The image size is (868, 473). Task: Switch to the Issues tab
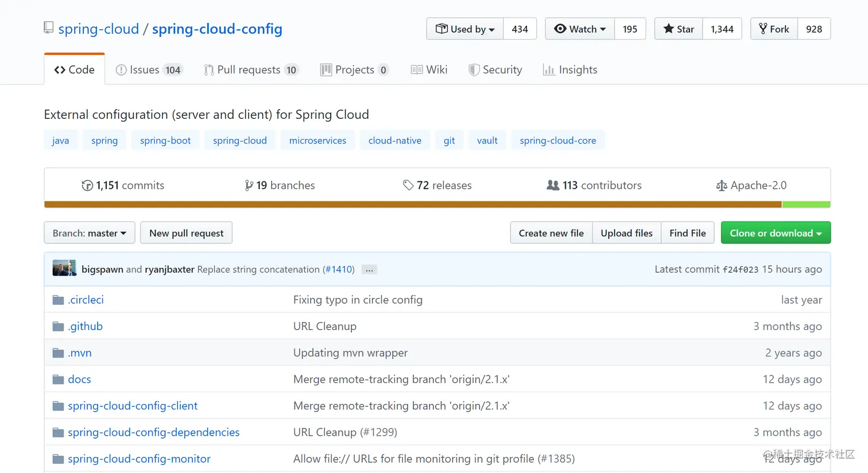pos(149,69)
